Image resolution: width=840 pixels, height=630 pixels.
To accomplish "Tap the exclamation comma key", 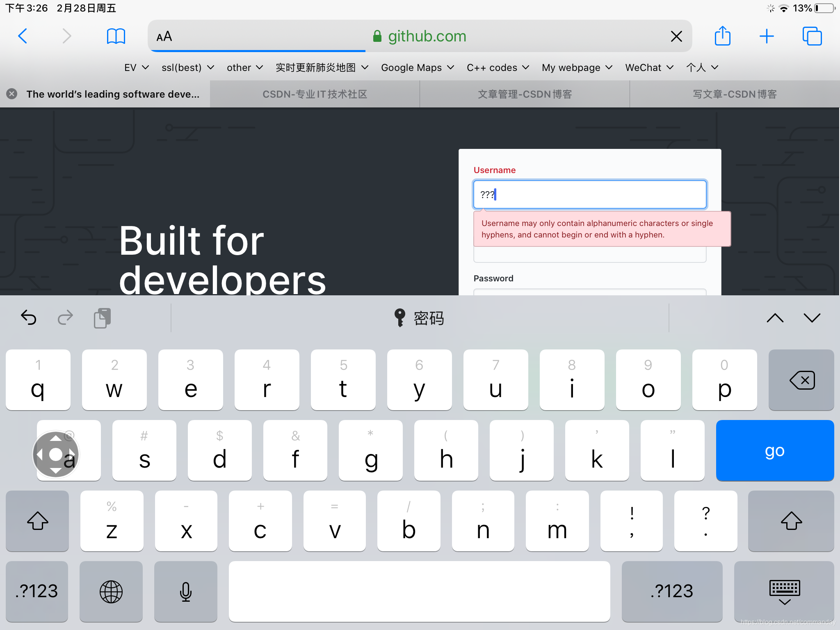I will (x=632, y=521).
